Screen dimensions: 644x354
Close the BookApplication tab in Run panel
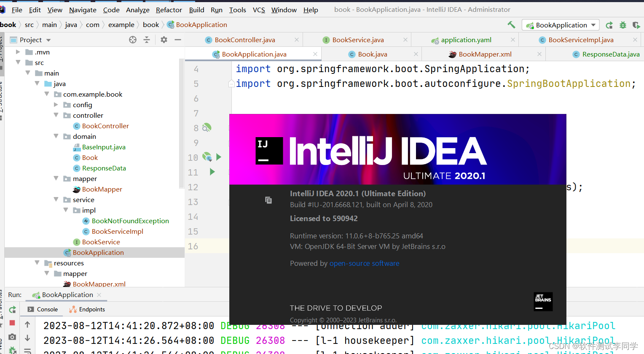coord(99,295)
